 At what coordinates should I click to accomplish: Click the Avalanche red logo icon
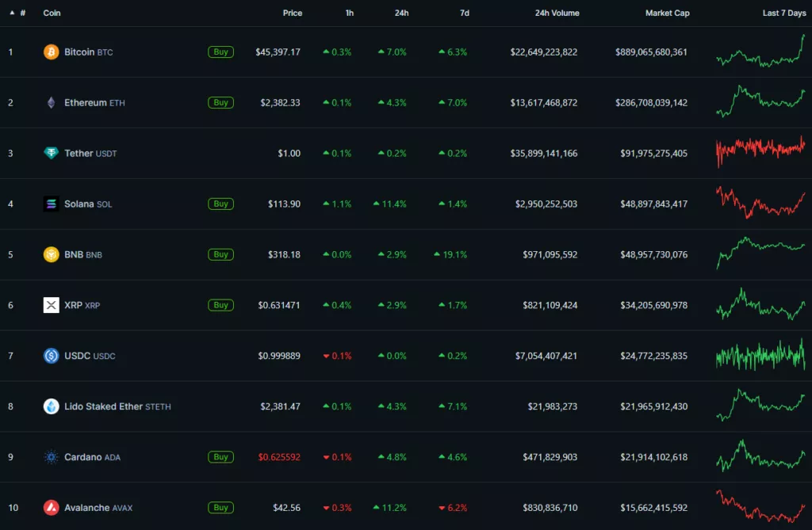tap(51, 508)
